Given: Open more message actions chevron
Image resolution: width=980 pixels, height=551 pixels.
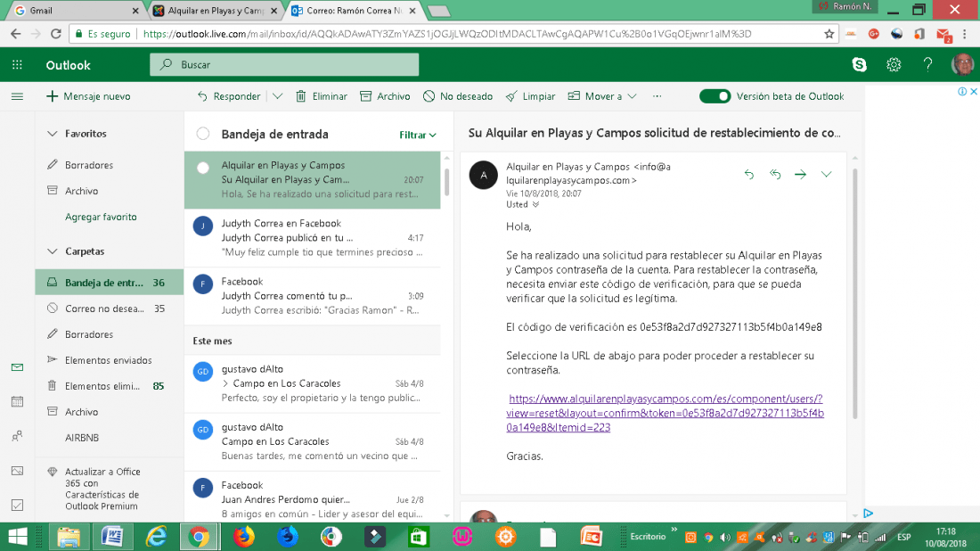Looking at the screenshot, I should pyautogui.click(x=826, y=175).
